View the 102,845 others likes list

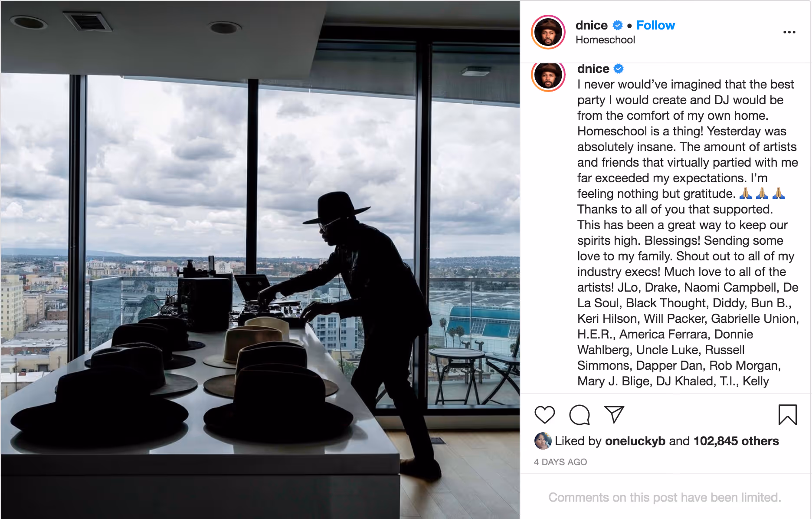coord(736,441)
